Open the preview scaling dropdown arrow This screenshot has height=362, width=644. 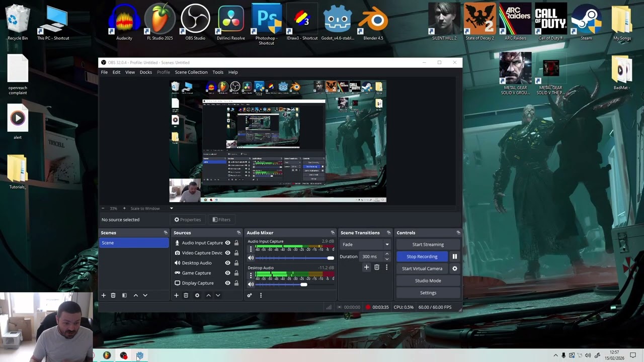(171, 208)
